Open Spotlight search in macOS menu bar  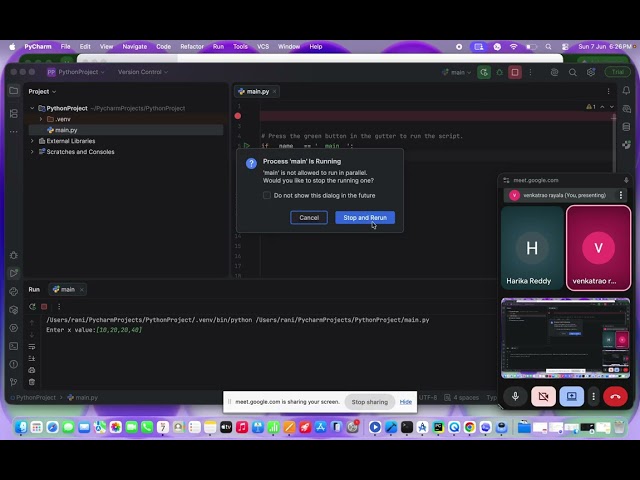(x=548, y=47)
